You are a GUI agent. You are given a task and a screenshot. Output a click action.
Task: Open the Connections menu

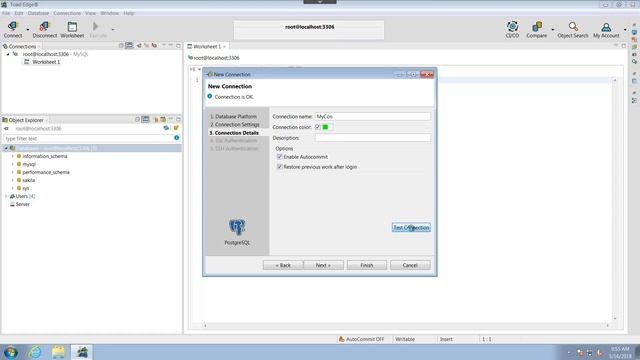point(67,13)
